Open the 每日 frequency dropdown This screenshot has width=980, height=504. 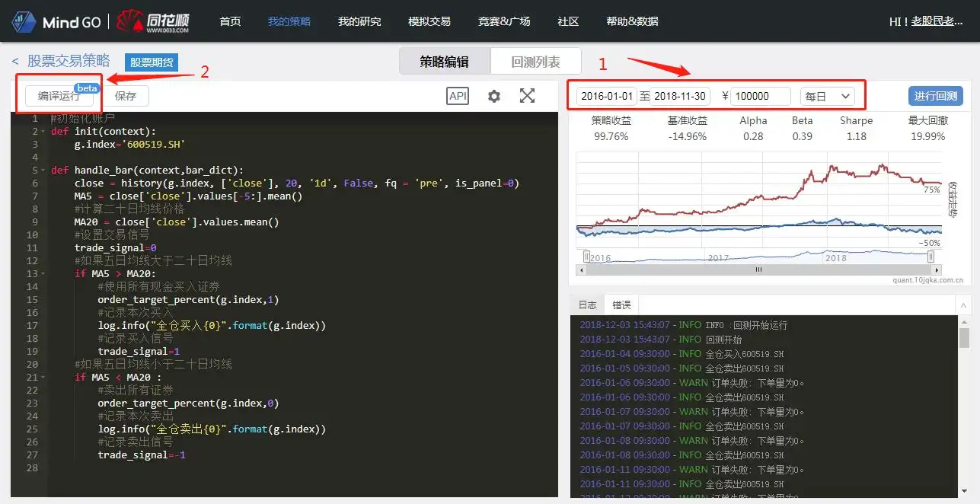pyautogui.click(x=828, y=95)
